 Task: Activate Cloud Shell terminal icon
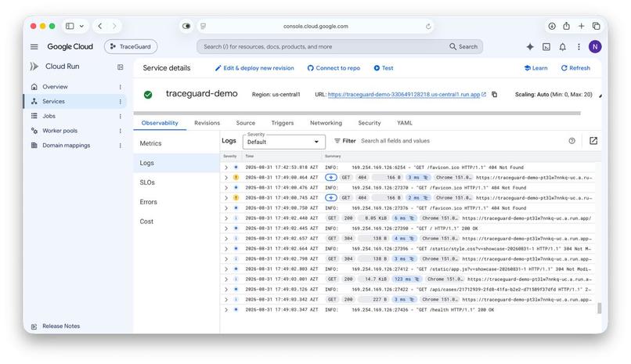(x=546, y=47)
